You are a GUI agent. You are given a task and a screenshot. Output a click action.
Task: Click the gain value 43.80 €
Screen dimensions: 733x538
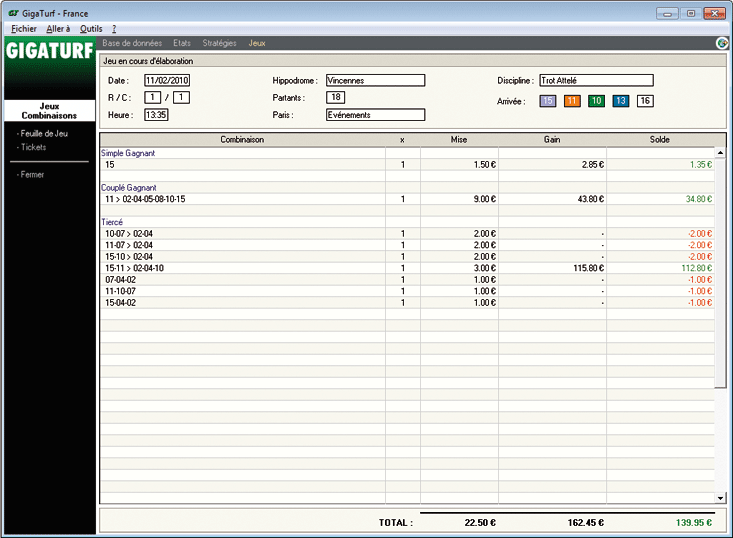pos(591,199)
